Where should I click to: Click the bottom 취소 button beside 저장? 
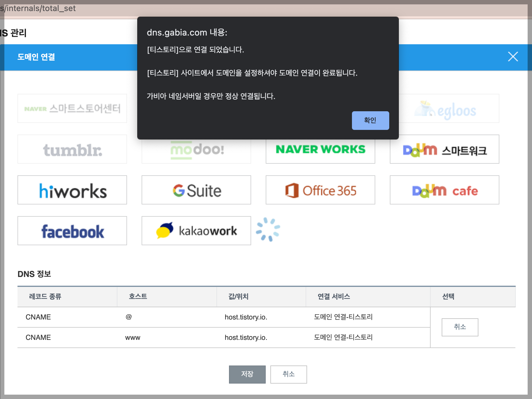[289, 375]
